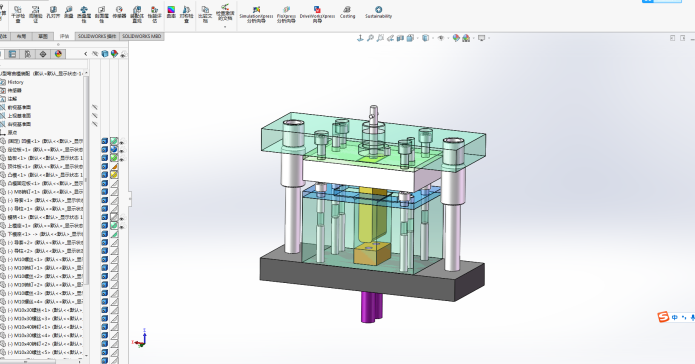Open the SOLIDWORKS 插件 tab
Screen dimensions: 695x364
tap(97, 36)
